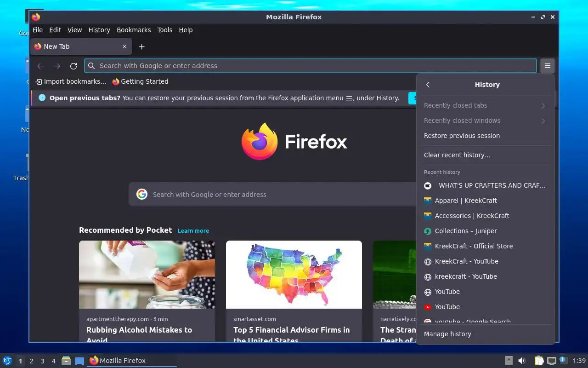Open the clipboard manager tray icon

pos(539,361)
